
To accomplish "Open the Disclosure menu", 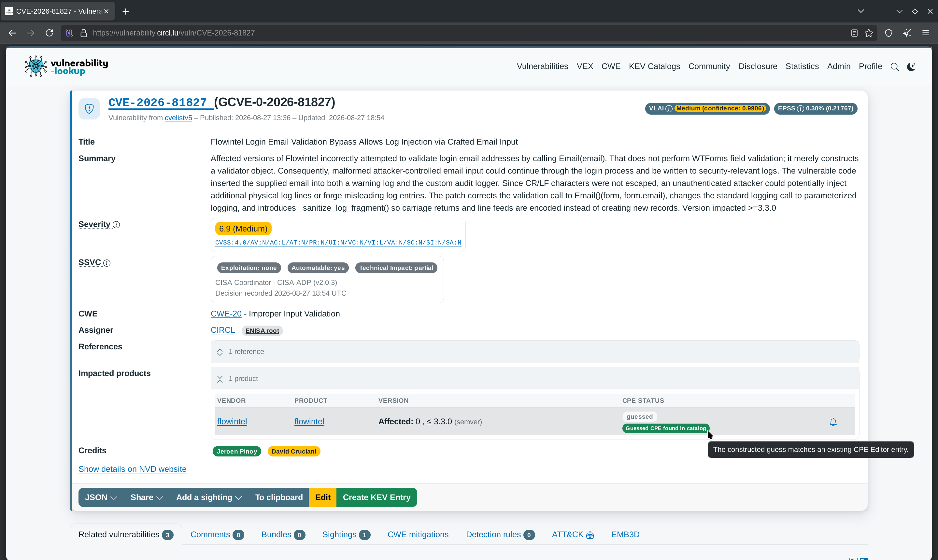I will (758, 66).
